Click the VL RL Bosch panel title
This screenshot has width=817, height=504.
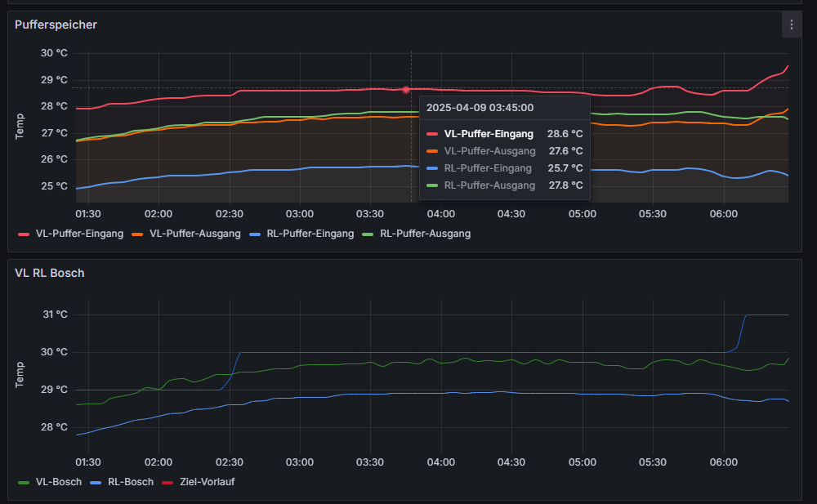50,273
